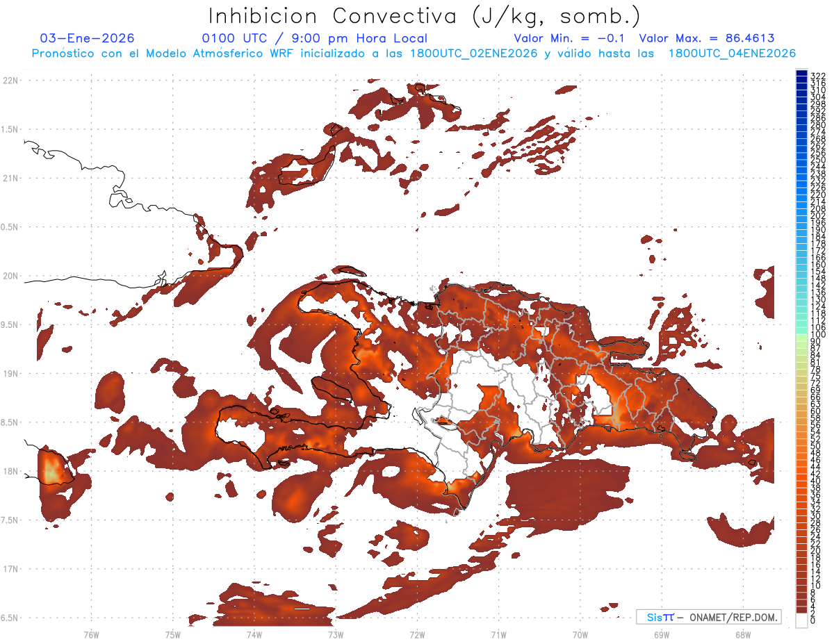This screenshot has height=644, width=834.
Task: Click the '74W' longitude label
Action: (254, 634)
